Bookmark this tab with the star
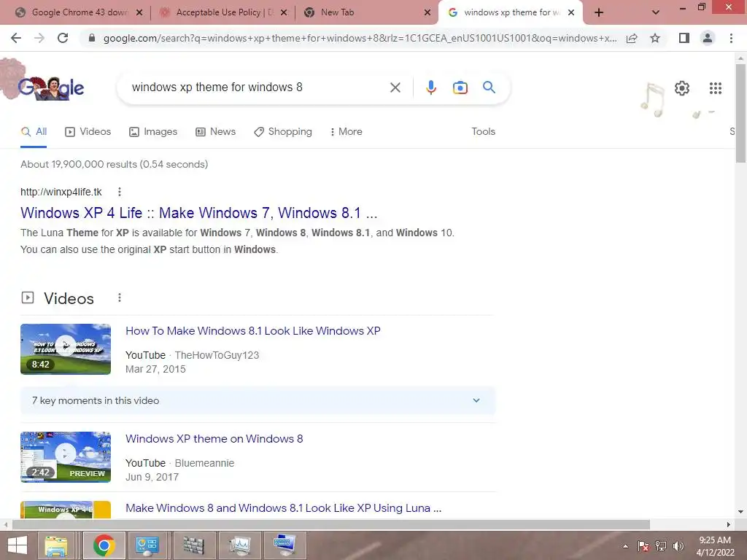 click(x=655, y=38)
